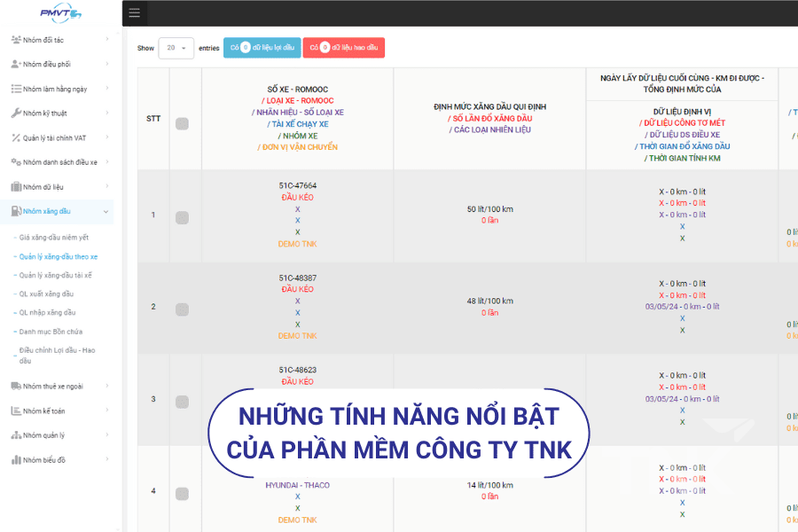Click the Nhóm kế toán chart icon
798x532 pixels.
pos(16,411)
